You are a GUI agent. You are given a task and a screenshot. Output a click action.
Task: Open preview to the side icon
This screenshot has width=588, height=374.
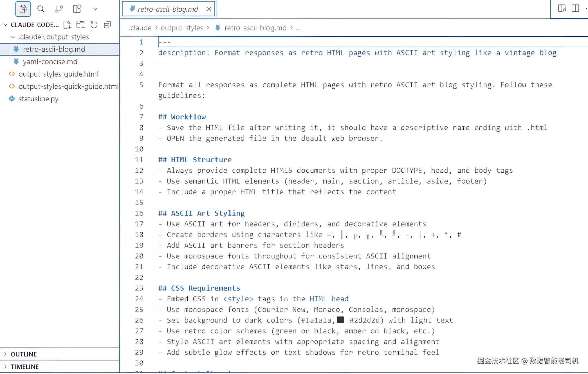562,8
